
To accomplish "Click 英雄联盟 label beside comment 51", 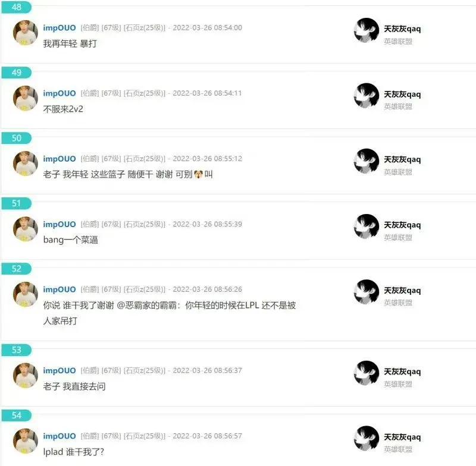I will click(398, 237).
